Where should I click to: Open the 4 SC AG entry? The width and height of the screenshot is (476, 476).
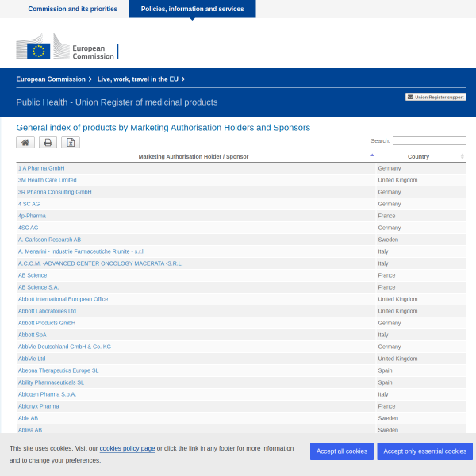click(x=29, y=204)
